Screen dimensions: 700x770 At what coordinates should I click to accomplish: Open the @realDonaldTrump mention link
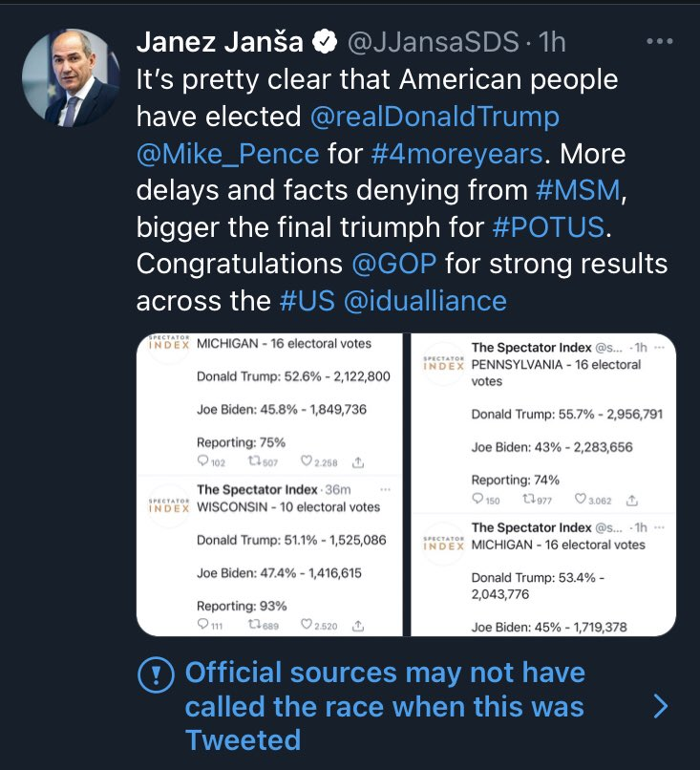(x=435, y=117)
